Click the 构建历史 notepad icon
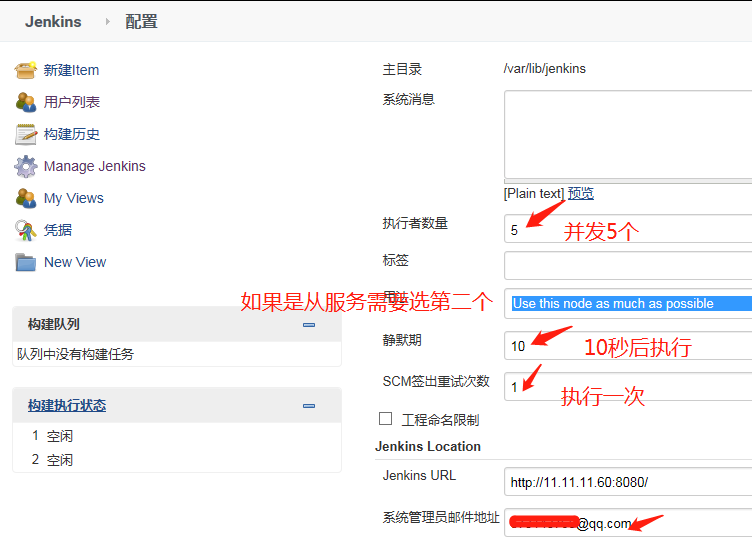The width and height of the screenshot is (752, 550). 25,134
